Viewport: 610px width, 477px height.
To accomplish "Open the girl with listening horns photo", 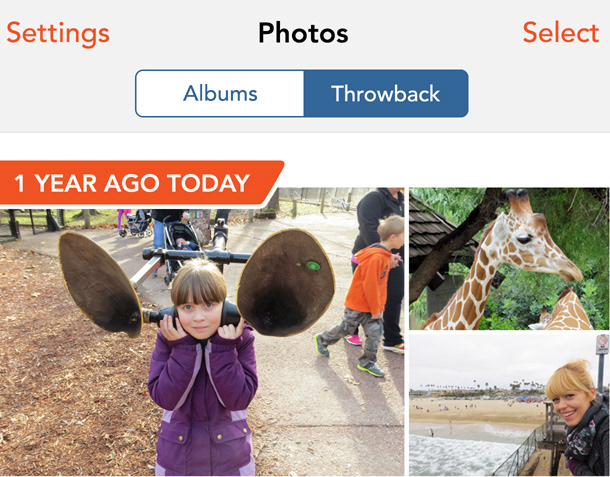I will [x=202, y=332].
